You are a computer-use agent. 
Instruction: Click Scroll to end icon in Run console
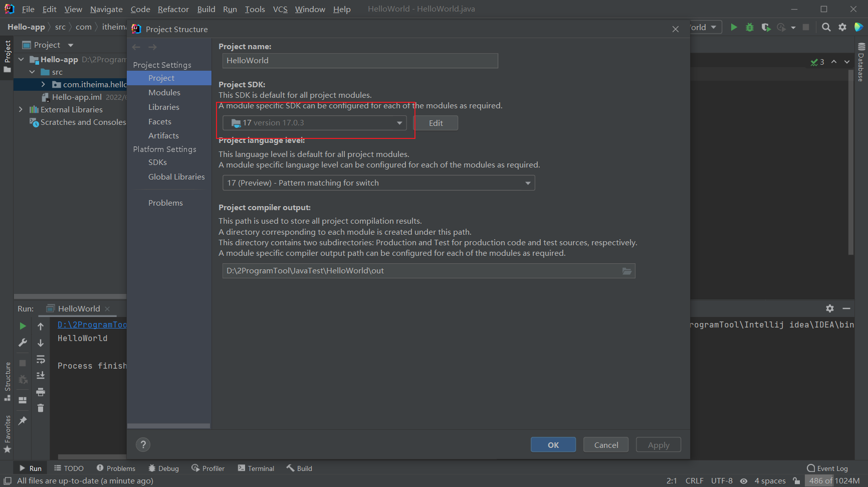click(41, 375)
